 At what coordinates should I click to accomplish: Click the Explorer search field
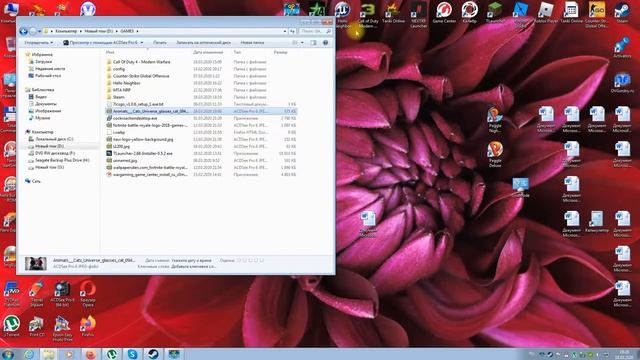[x=315, y=31]
